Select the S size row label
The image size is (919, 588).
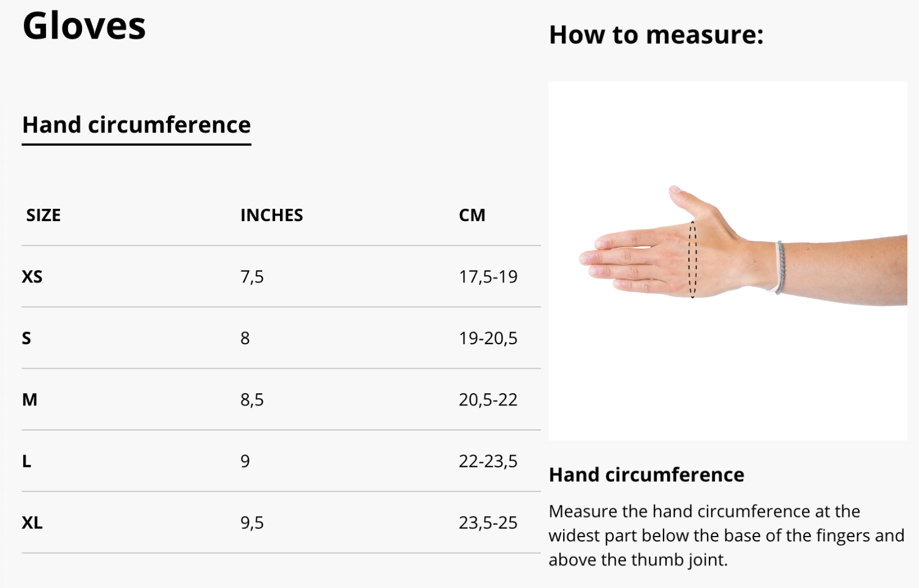26,338
